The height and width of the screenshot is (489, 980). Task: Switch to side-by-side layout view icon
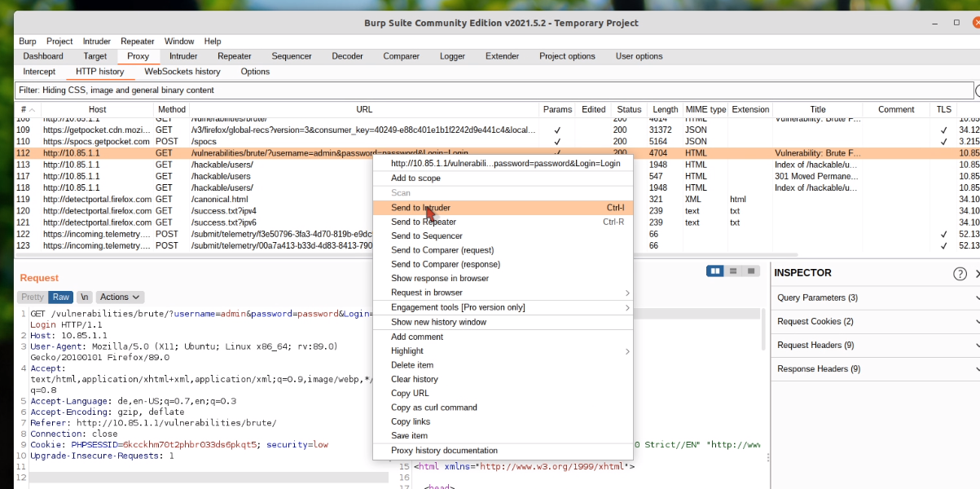pyautogui.click(x=715, y=271)
